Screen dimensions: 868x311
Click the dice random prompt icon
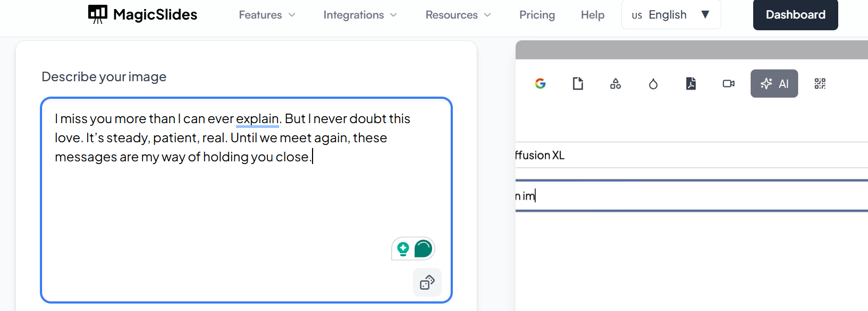[427, 282]
